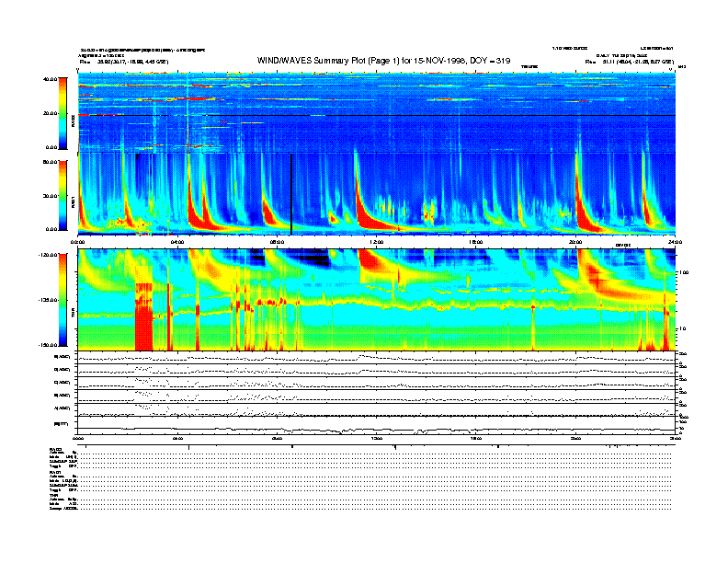Click the 10 frequency label right of TNR

pos(683,328)
